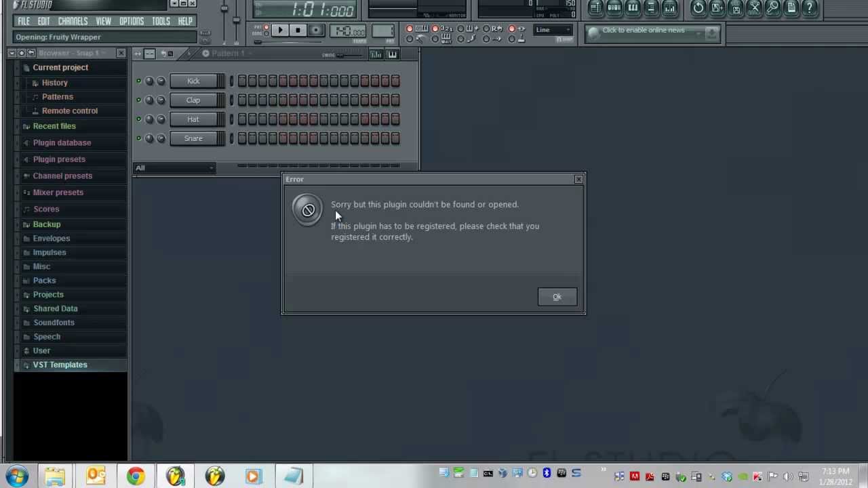The height and width of the screenshot is (488, 868).
Task: Click the Kick channel pan knob
Action: [x=149, y=81]
